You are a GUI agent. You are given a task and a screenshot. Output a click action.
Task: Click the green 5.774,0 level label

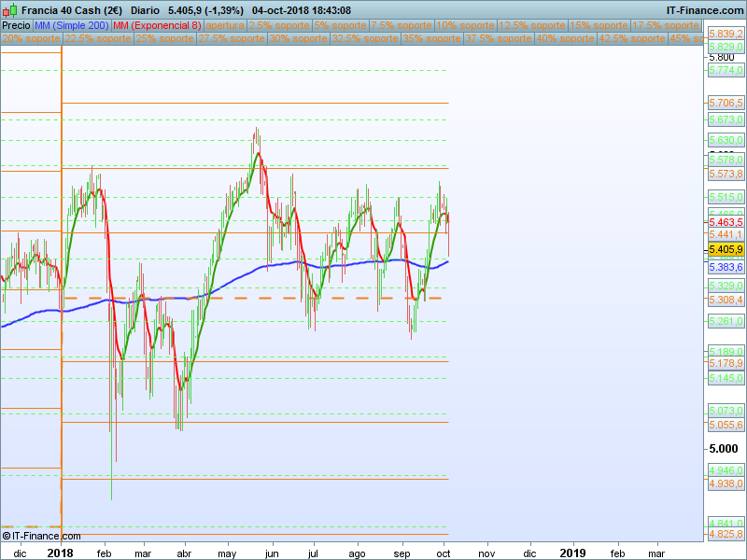click(726, 71)
